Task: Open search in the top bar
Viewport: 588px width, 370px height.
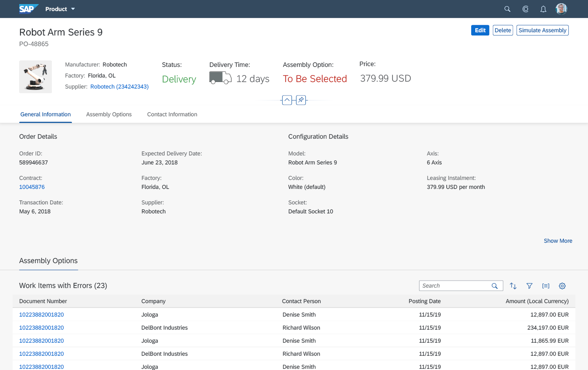Action: 507,9
